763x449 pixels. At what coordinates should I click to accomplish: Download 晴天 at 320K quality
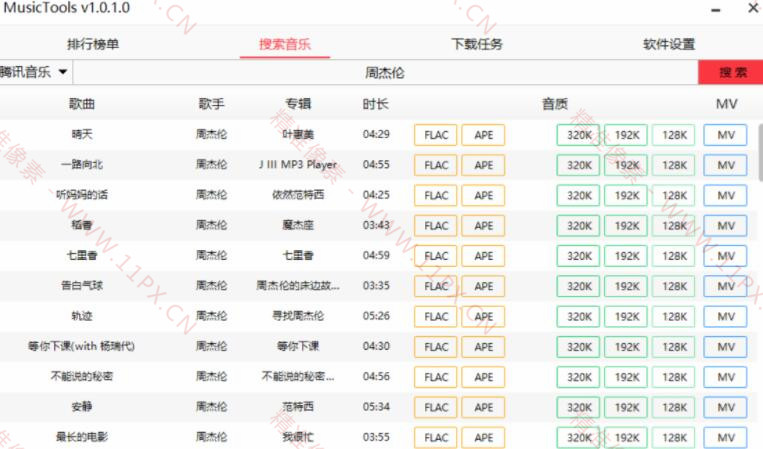tap(579, 135)
